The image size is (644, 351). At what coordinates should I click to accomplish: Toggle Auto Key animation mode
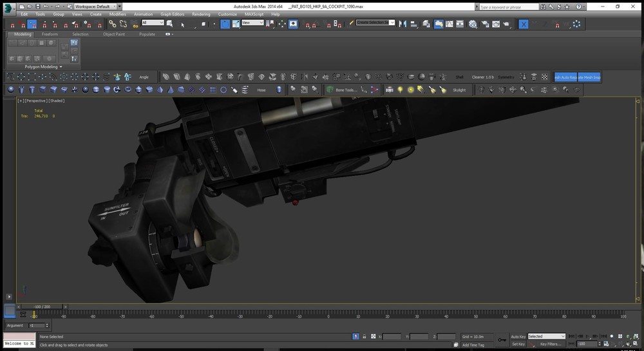(x=518, y=336)
